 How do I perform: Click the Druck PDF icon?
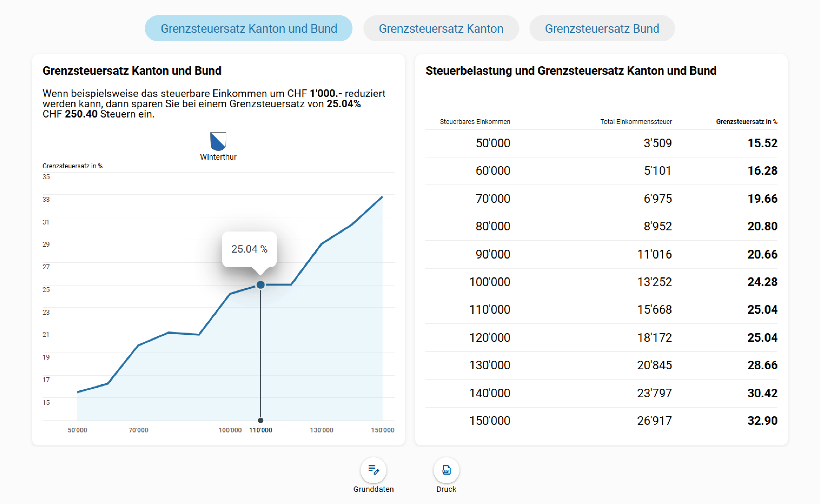click(x=446, y=470)
